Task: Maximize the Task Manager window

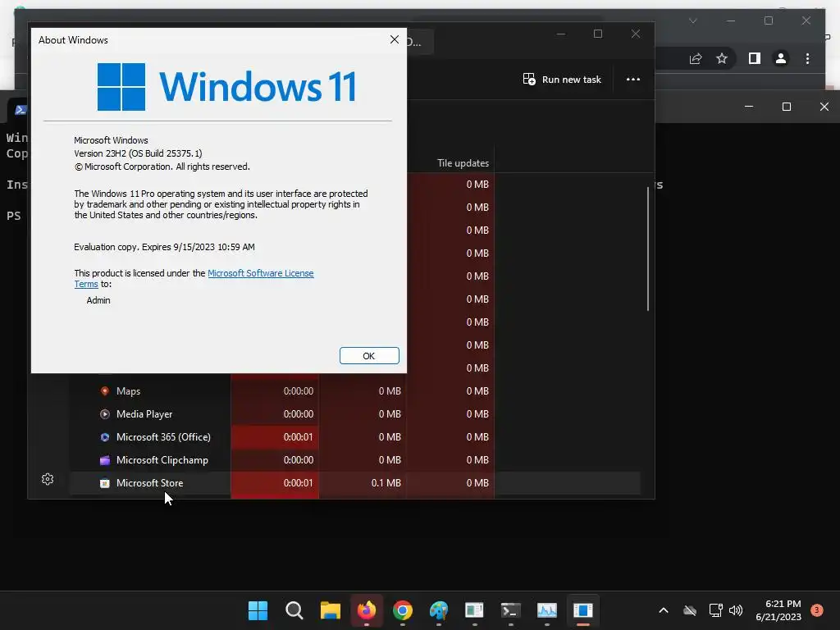Action: 598,34
